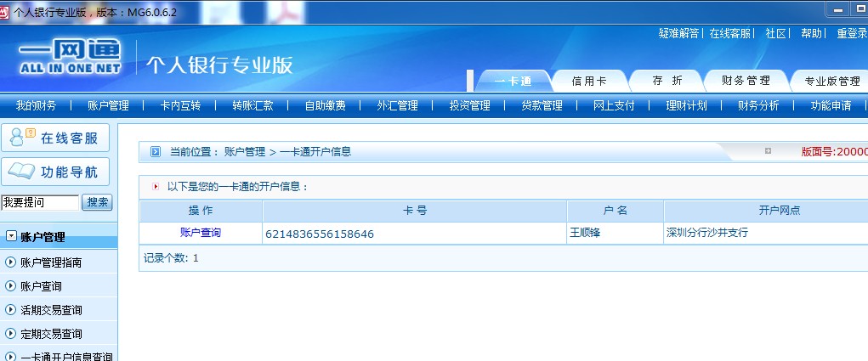868x361 pixels.
Task: Open the 贷款管理 menu
Action: coord(542,105)
